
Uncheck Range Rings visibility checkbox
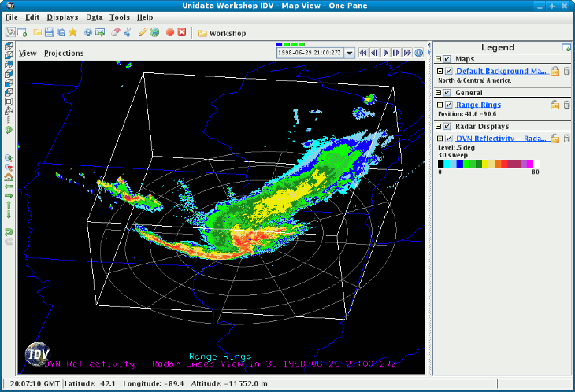click(448, 105)
